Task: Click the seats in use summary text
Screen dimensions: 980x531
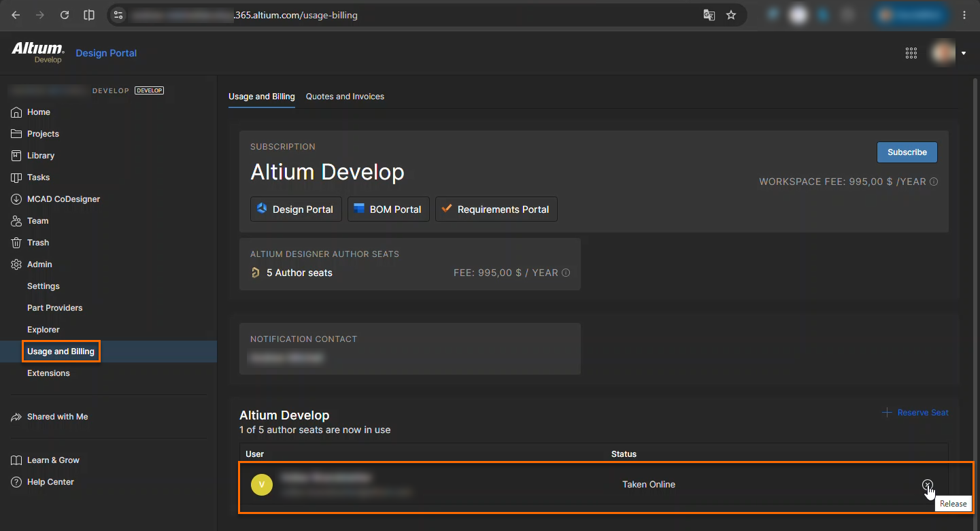Action: pos(315,430)
